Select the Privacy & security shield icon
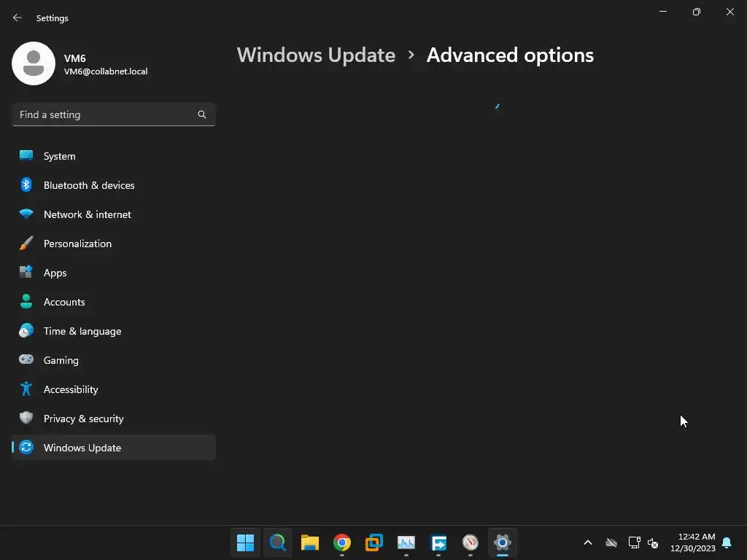The image size is (747, 560). 26,418
